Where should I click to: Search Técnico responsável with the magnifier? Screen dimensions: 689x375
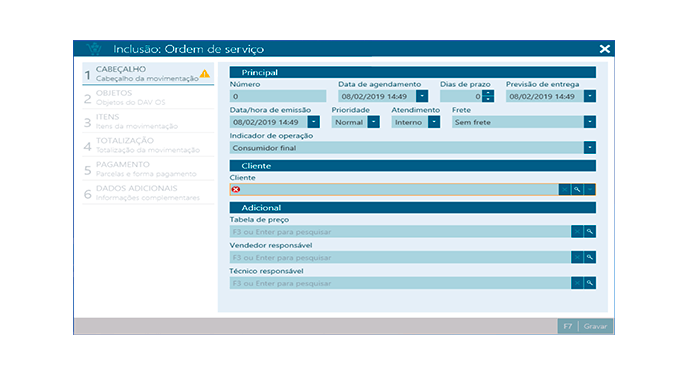[x=590, y=283]
